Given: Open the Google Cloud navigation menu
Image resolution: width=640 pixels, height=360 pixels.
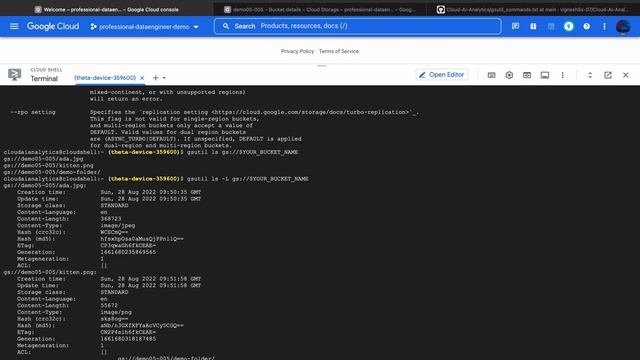Looking at the screenshot, I should pos(14,27).
